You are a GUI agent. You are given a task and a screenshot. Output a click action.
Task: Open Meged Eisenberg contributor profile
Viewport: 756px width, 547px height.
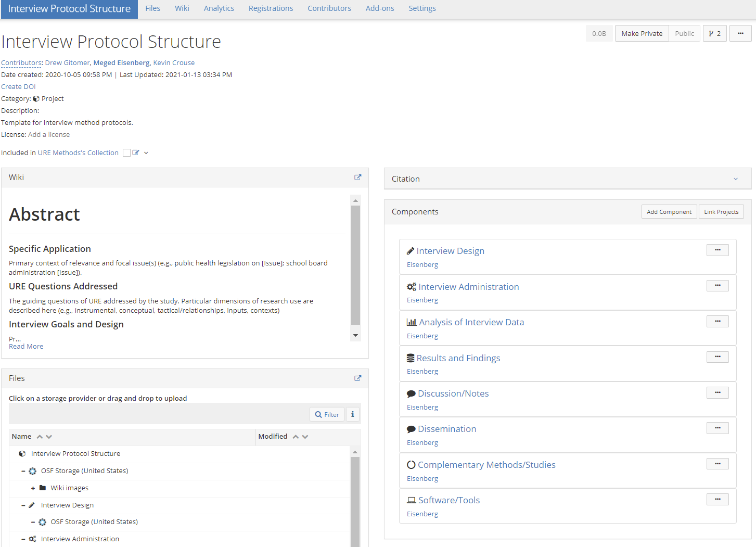click(x=121, y=63)
